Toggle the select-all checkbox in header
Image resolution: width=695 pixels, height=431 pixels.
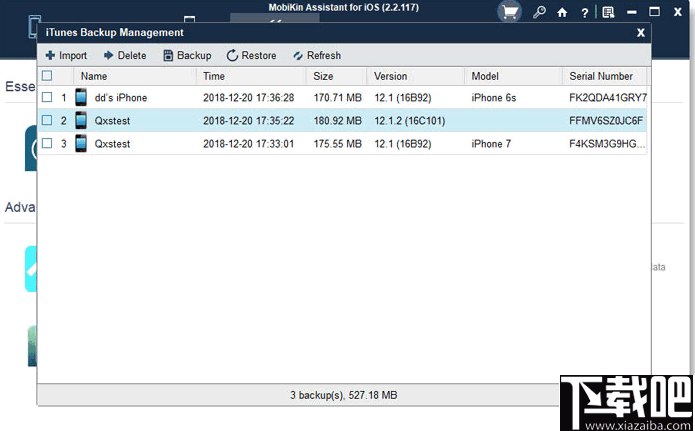point(47,76)
